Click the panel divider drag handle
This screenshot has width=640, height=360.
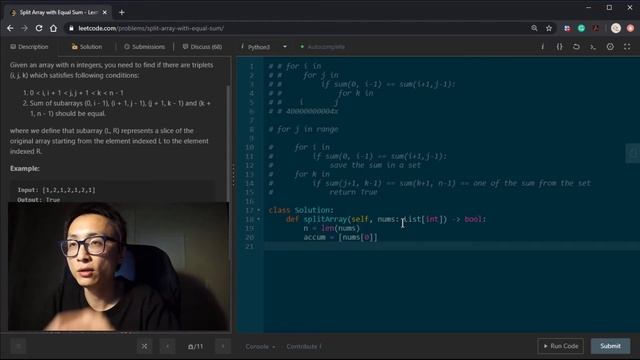233,176
